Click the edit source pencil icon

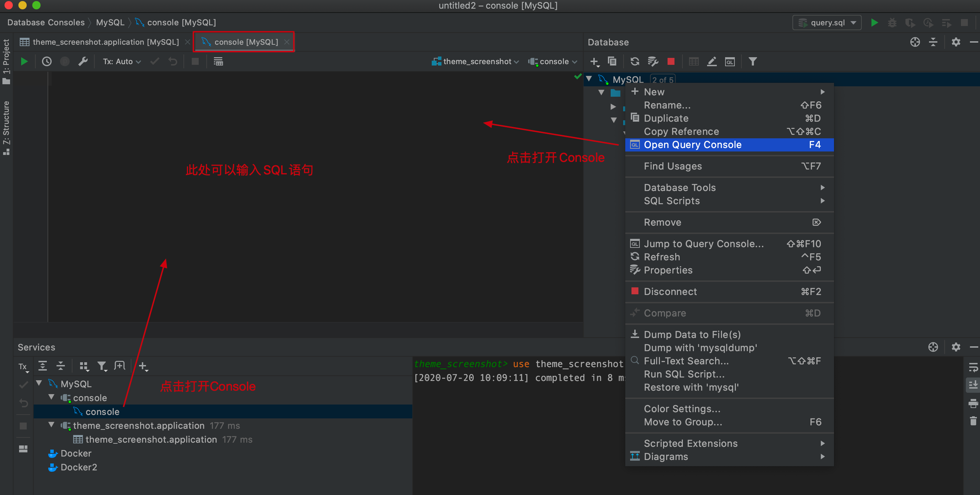click(x=711, y=62)
